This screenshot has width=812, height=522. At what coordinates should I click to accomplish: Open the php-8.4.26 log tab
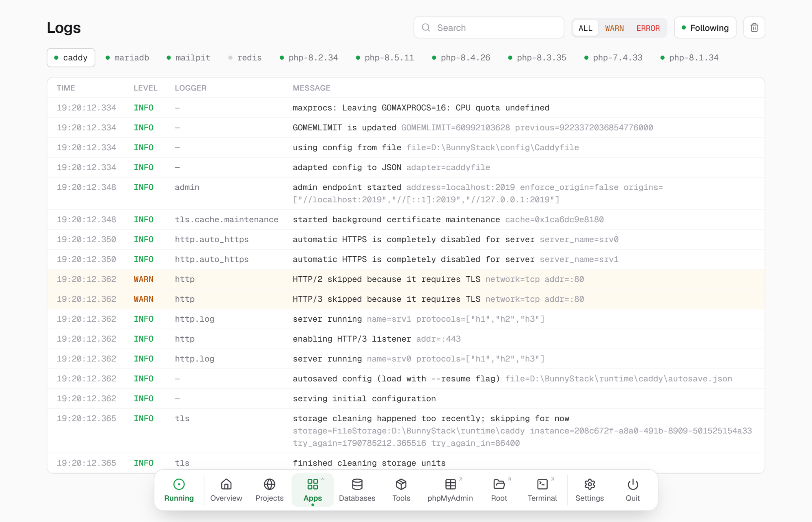[461, 58]
